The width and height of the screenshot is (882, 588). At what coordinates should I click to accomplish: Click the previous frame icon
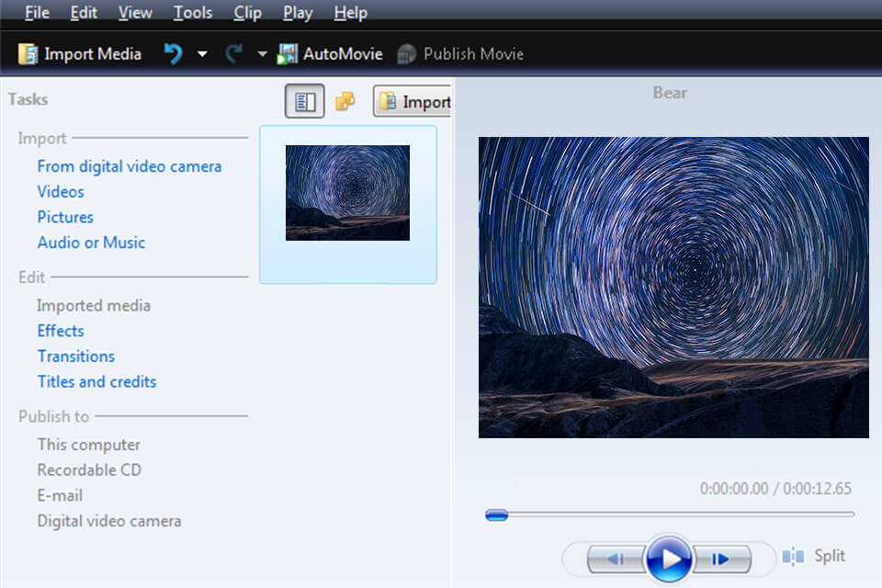click(x=616, y=558)
